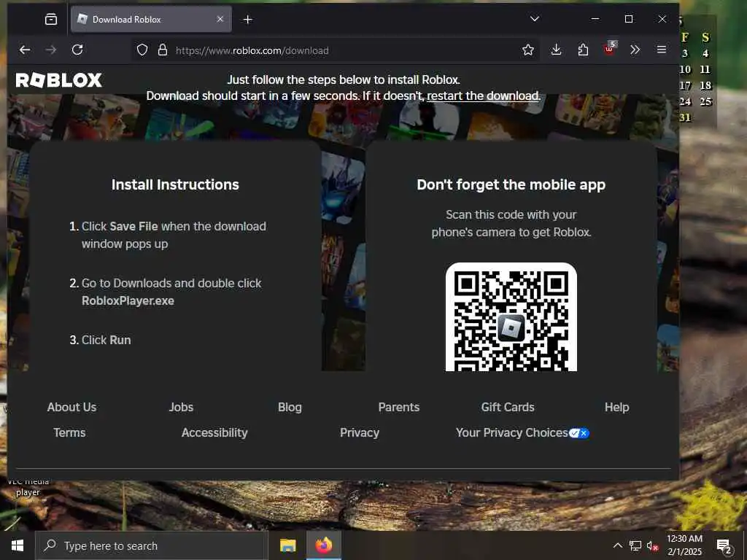The width and height of the screenshot is (747, 560).
Task: Open the Accessibility footer link
Action: tap(214, 433)
